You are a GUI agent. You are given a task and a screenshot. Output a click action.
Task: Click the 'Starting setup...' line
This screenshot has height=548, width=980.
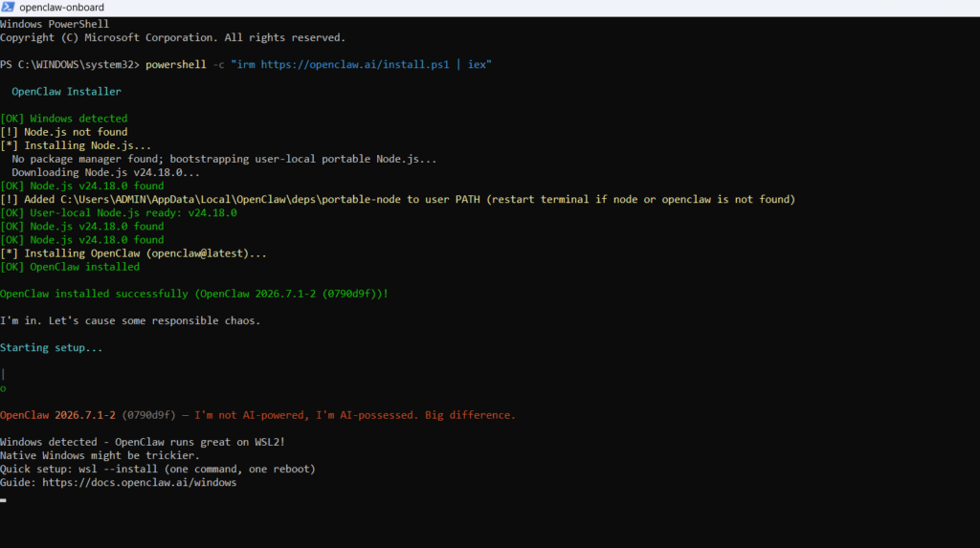pyautogui.click(x=52, y=347)
